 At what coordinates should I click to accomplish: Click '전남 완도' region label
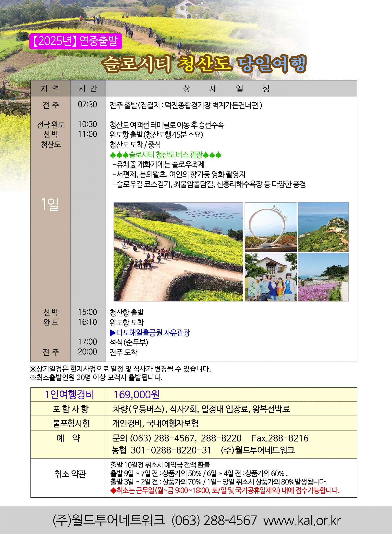pos(51,125)
